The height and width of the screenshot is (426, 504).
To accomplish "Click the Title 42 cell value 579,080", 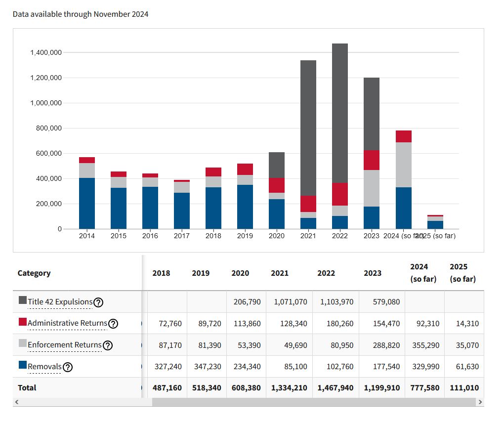I will pos(386,302).
